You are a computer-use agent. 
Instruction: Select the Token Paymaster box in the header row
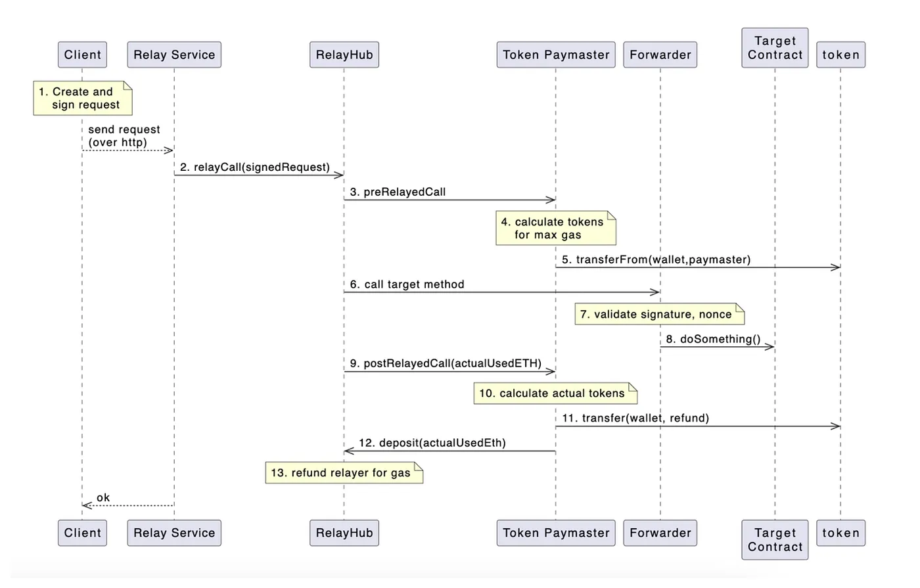tap(556, 55)
